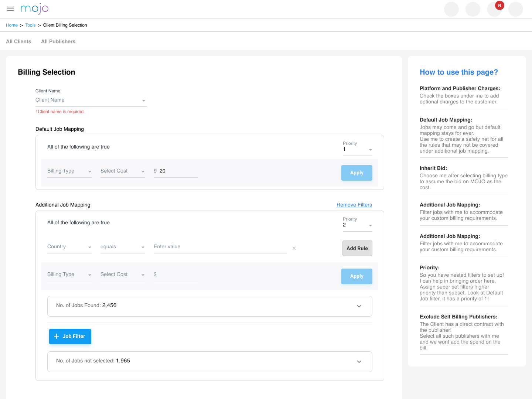This screenshot has width=532, height=399.
Task: Open the hamburger navigation menu
Action: point(10,9)
